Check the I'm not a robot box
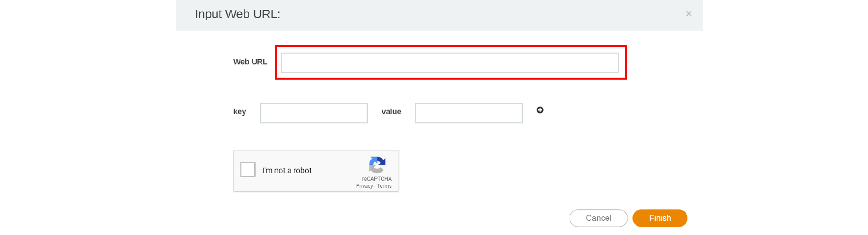The width and height of the screenshot is (868, 235). [248, 170]
